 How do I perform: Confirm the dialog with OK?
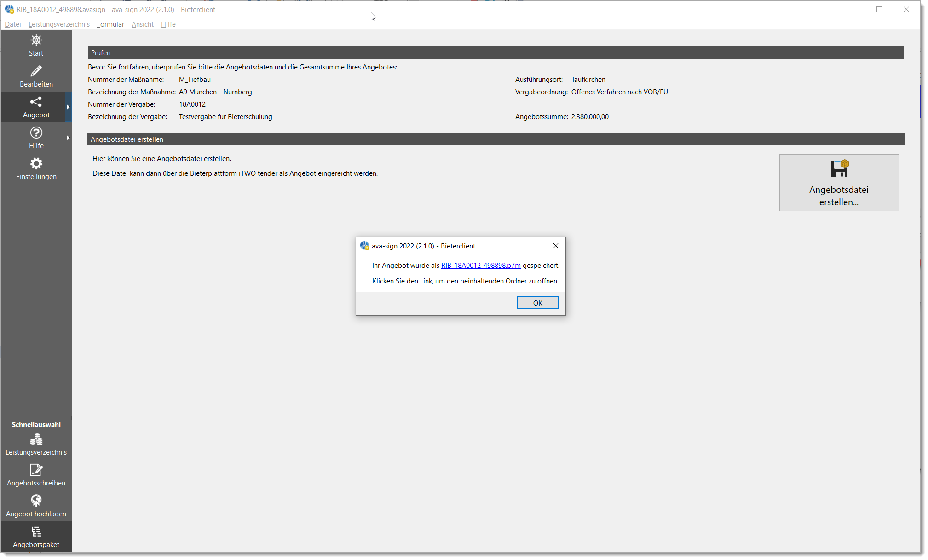537,303
